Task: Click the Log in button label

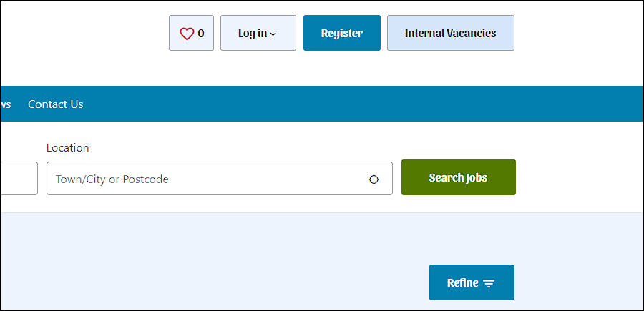Action: point(253,33)
